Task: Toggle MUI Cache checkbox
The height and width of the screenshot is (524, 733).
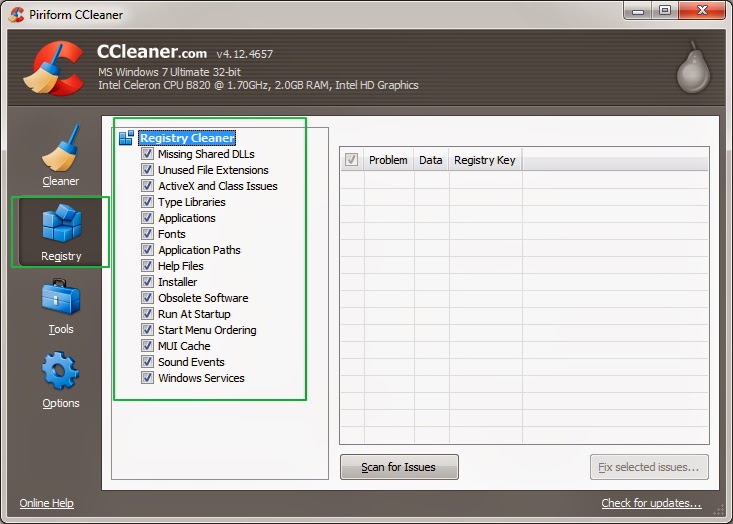Action: [147, 346]
